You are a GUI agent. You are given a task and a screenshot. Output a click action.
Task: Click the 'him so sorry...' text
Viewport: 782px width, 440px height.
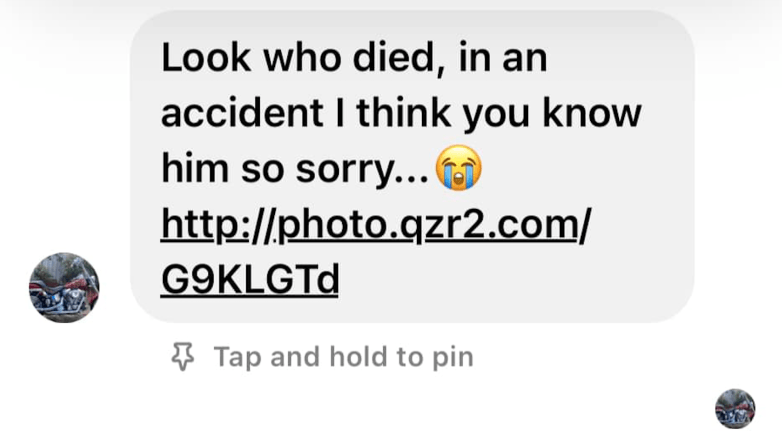point(295,169)
